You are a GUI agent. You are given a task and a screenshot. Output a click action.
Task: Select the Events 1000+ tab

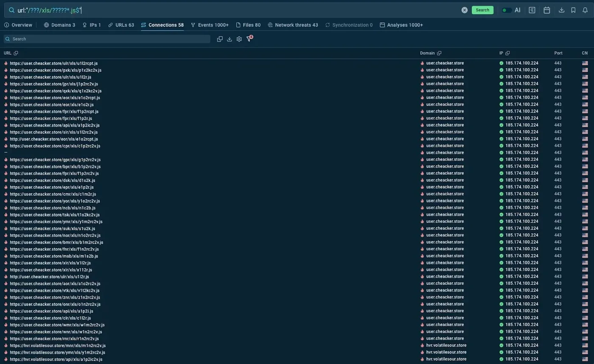click(210, 25)
